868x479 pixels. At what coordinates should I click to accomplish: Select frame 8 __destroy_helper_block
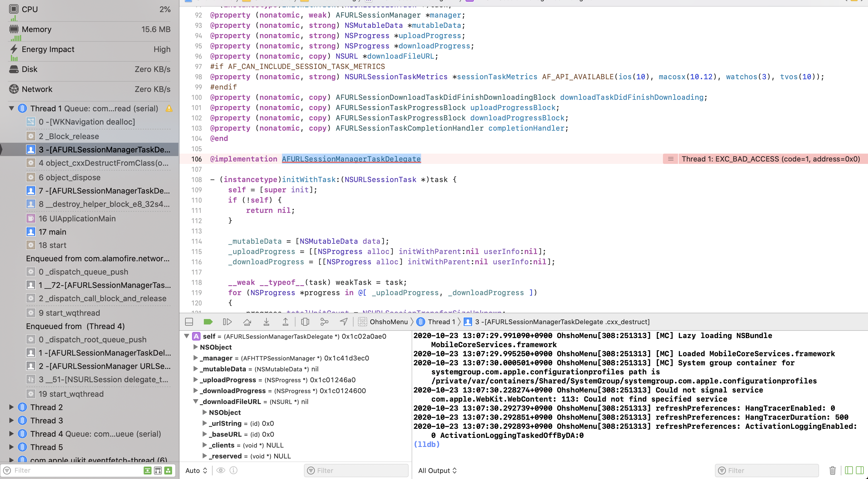click(x=98, y=204)
